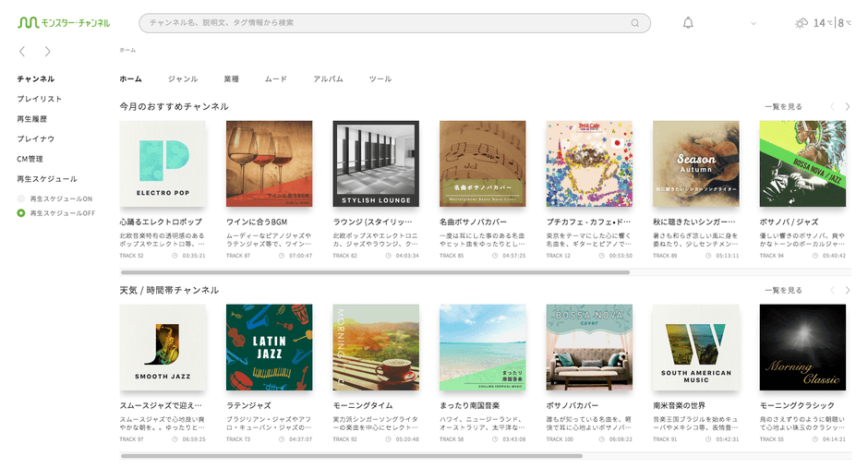Open プレイリスト in the sidebar

[x=40, y=99]
